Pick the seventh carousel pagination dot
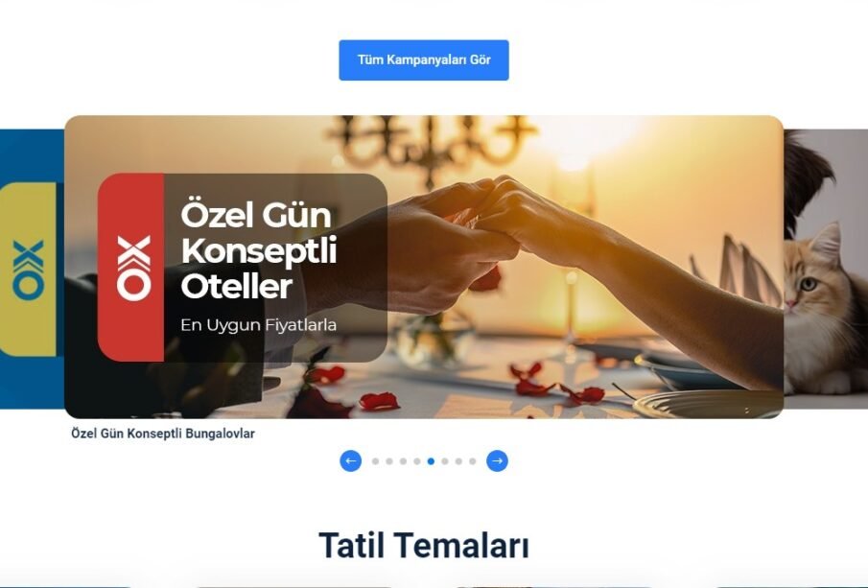868x588 pixels. (x=458, y=461)
